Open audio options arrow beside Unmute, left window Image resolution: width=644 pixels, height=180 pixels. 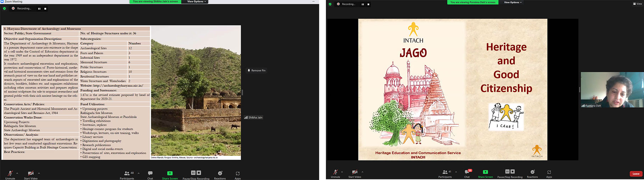coord(17,173)
